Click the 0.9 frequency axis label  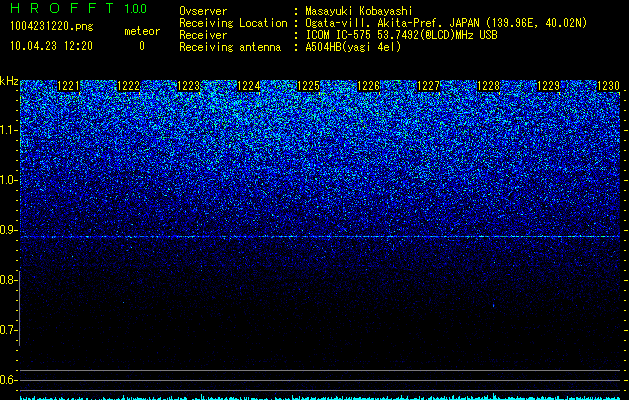[x=9, y=230]
